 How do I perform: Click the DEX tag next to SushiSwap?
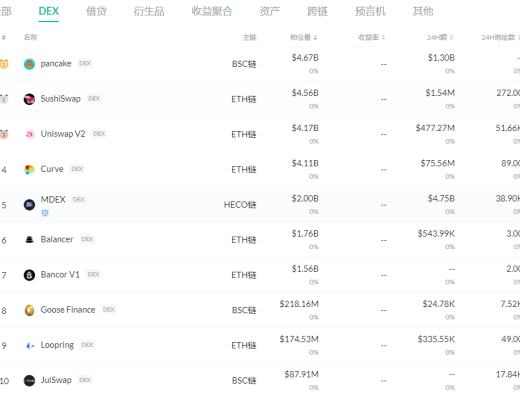pos(94,98)
